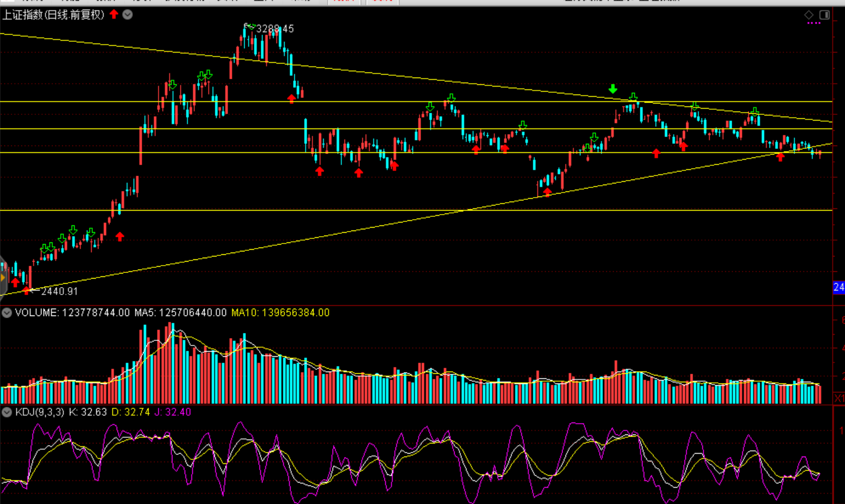Click the 2440.91 low price label
Image resolution: width=845 pixels, height=504 pixels.
(60, 291)
